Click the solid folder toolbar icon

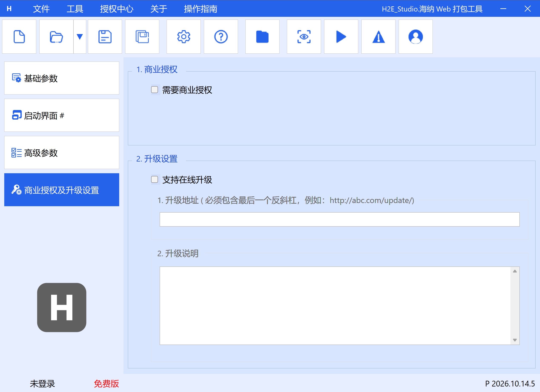pos(262,37)
